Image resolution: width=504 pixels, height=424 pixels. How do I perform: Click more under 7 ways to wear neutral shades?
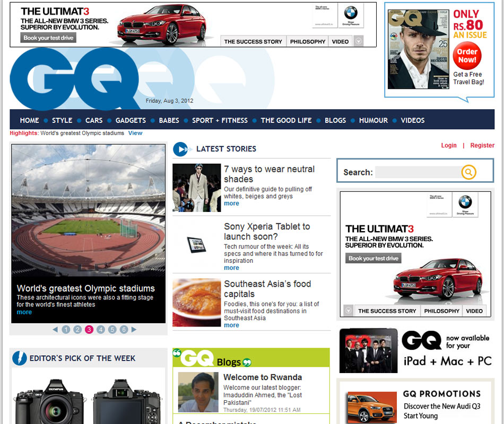(231, 204)
